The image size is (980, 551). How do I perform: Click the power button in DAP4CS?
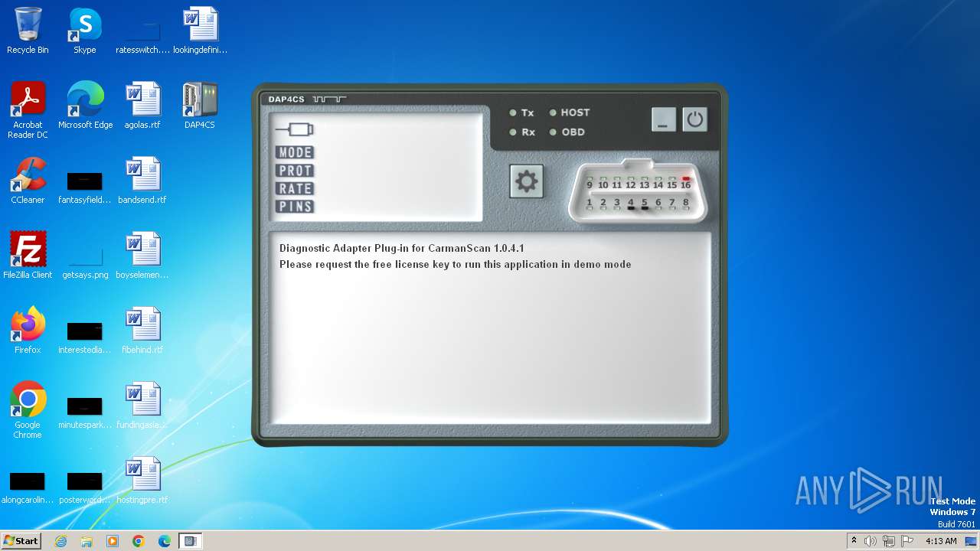694,119
